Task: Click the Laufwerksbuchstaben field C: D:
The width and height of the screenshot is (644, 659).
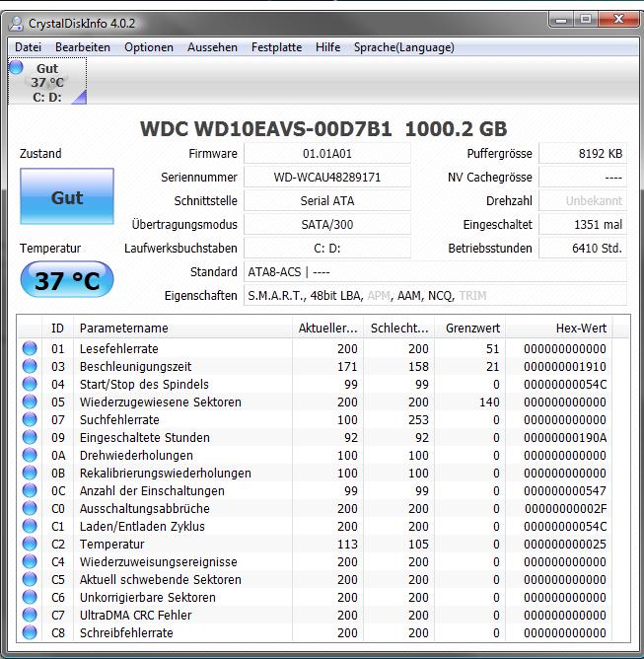Action: click(x=326, y=248)
